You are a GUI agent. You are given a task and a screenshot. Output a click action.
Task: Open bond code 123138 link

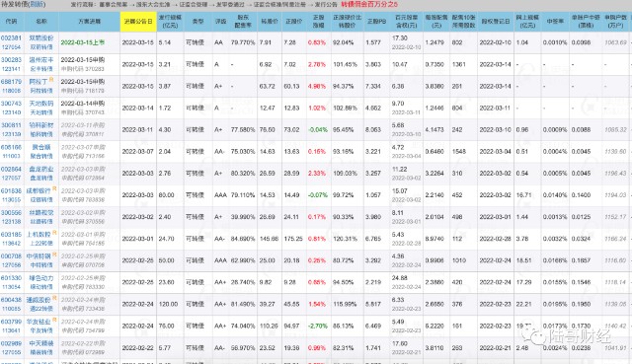point(11,222)
